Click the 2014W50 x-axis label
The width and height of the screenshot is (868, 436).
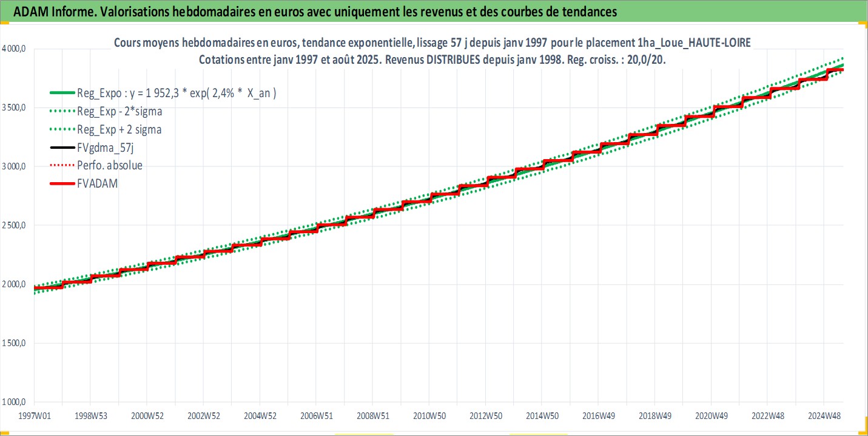tap(542, 416)
